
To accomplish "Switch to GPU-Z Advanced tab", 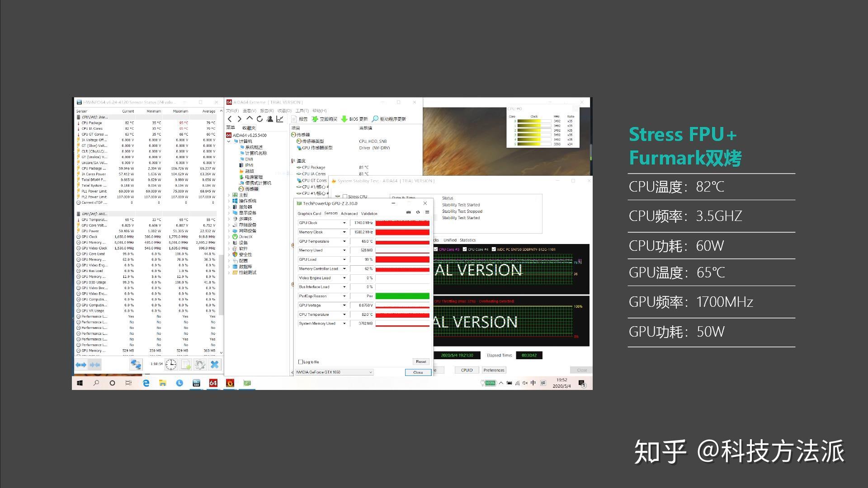I will pos(349,214).
